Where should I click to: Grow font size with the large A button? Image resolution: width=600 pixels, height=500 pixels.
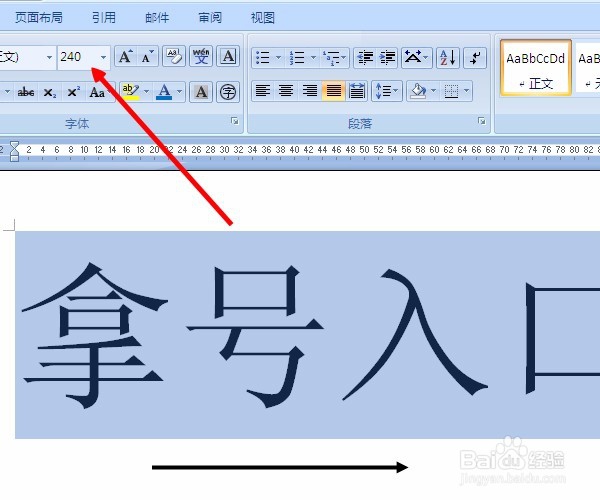126,57
